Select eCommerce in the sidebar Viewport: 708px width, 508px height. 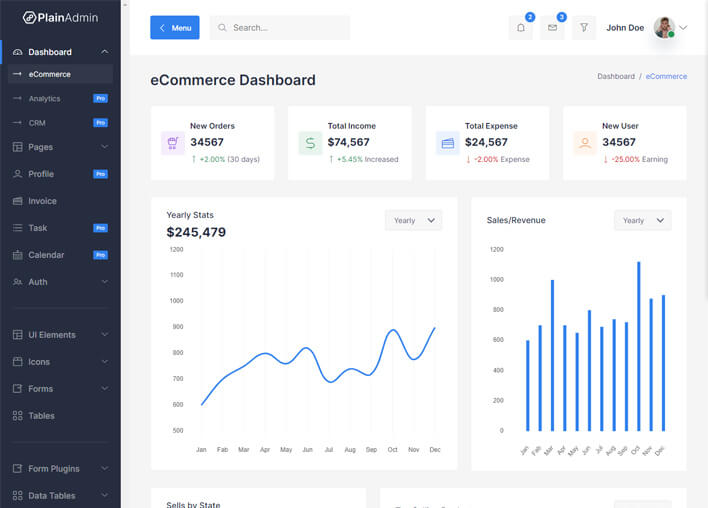(50, 74)
